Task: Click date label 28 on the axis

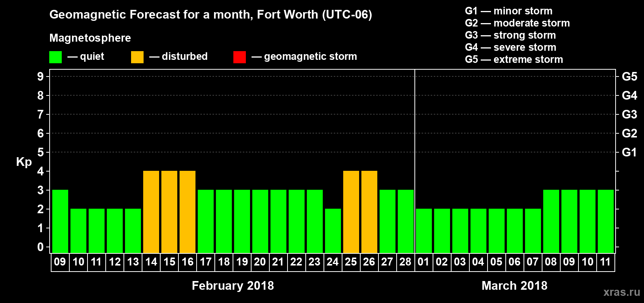Action: (405, 262)
